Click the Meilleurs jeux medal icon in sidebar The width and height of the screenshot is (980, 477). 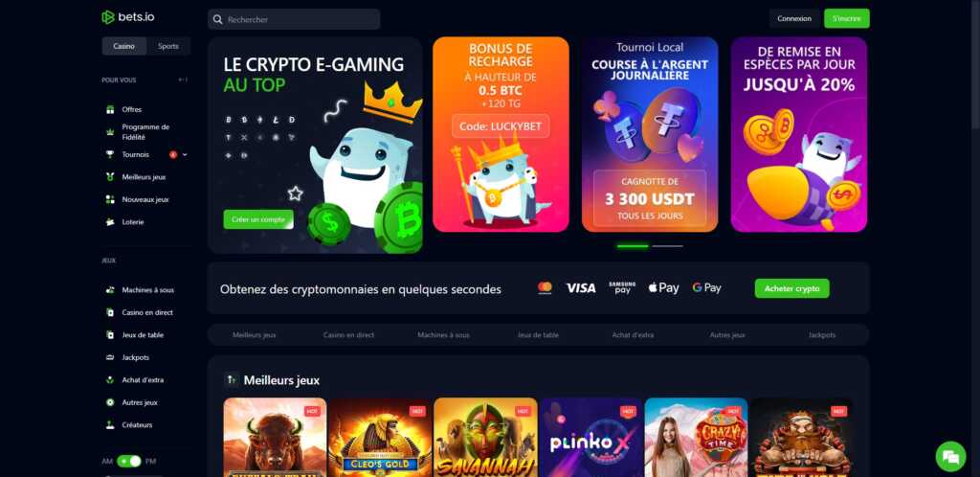(x=110, y=177)
